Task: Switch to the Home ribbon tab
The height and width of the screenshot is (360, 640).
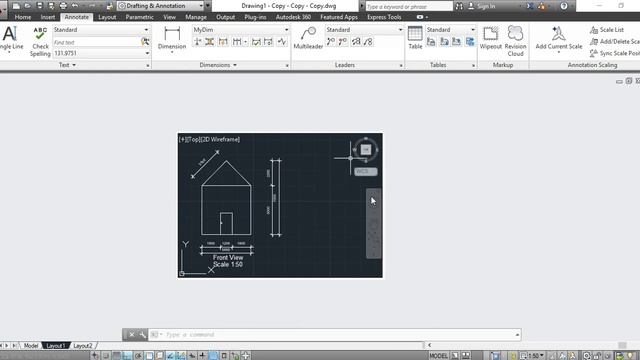Action: click(x=23, y=17)
